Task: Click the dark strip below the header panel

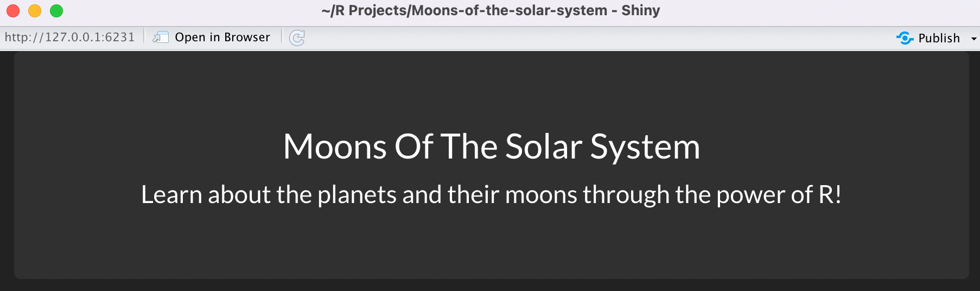Action: pos(491,285)
